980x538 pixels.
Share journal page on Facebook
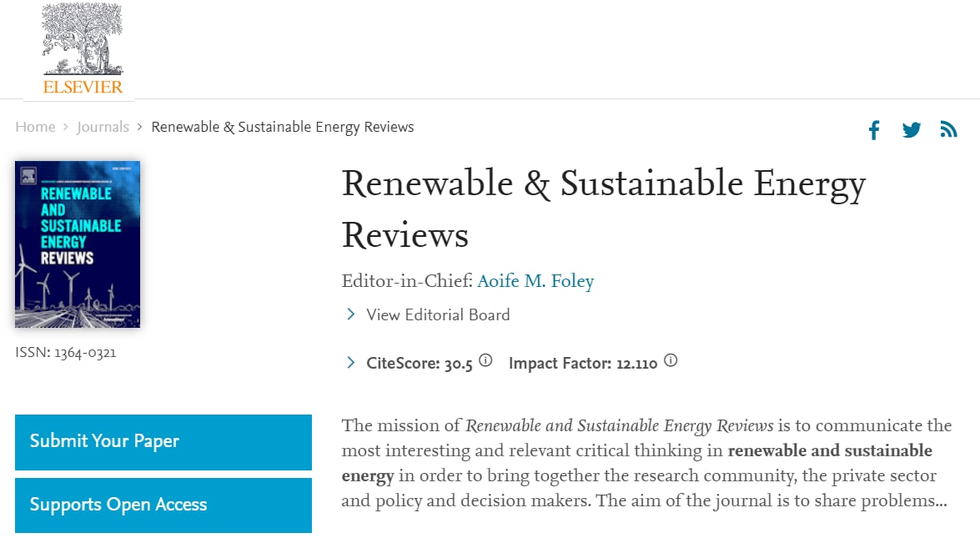click(x=874, y=130)
